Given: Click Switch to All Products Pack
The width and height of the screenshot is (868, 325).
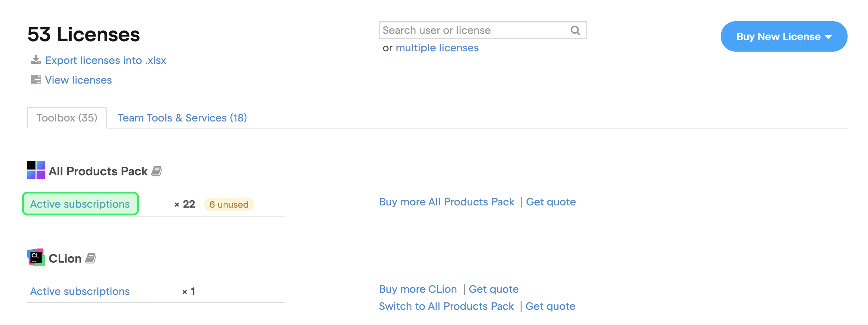Looking at the screenshot, I should pos(446,306).
